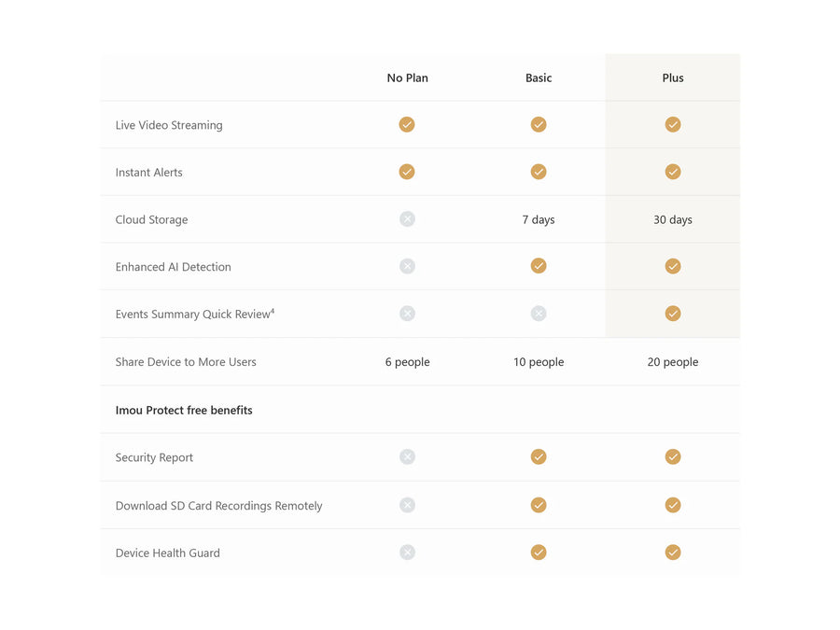Click Download SD Card Recordings checkmark under Plus
840x630 pixels.
point(673,505)
